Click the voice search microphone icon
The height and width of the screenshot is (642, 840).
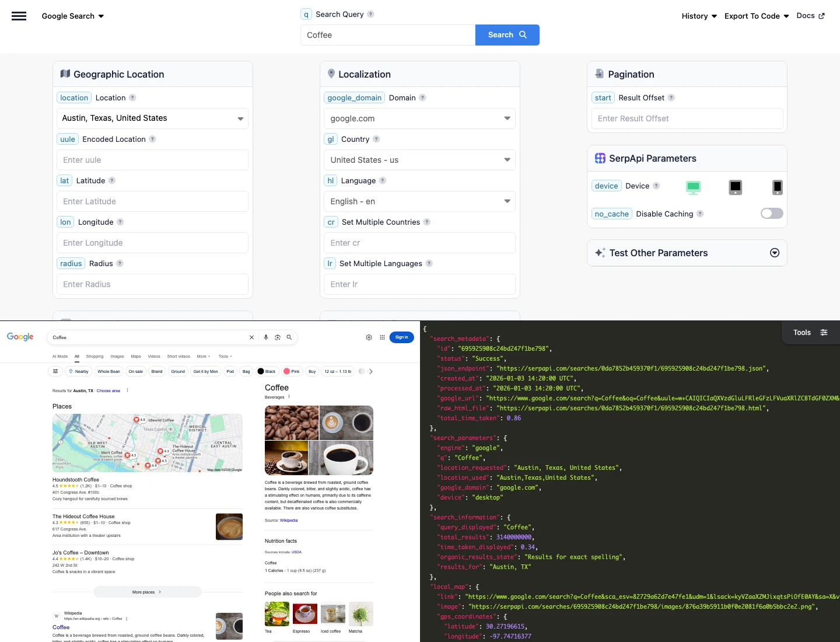[x=266, y=337]
